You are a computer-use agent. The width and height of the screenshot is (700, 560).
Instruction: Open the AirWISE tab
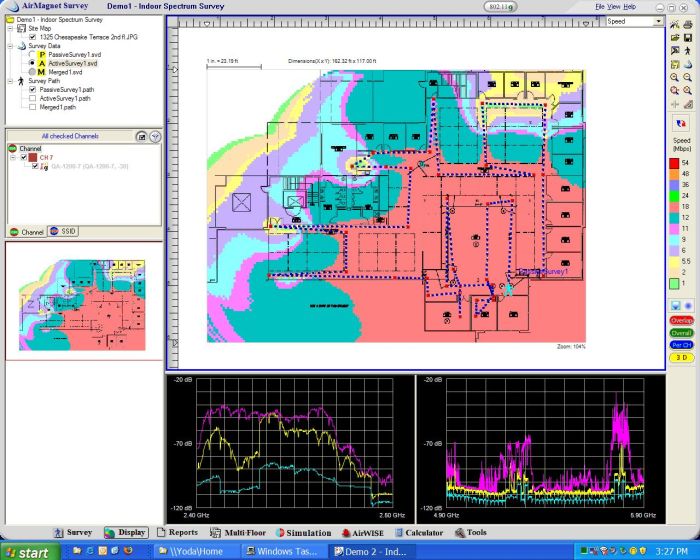[362, 533]
